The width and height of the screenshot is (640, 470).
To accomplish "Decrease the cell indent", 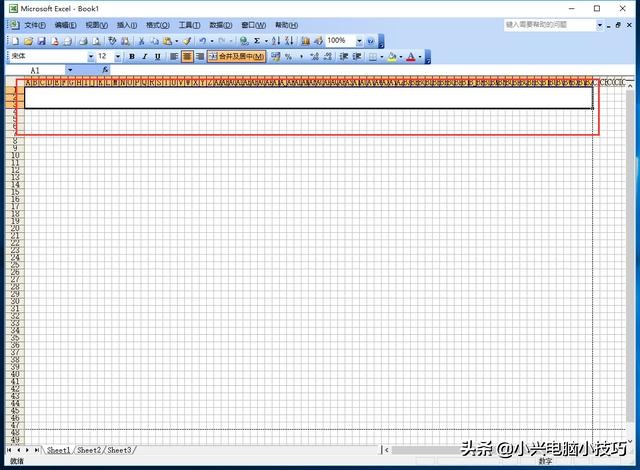I will click(344, 56).
